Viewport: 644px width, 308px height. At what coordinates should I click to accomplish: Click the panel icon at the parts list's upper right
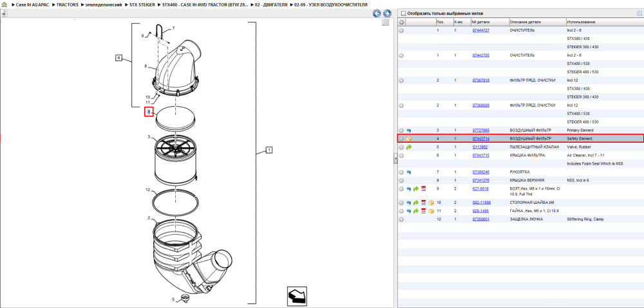639,14
